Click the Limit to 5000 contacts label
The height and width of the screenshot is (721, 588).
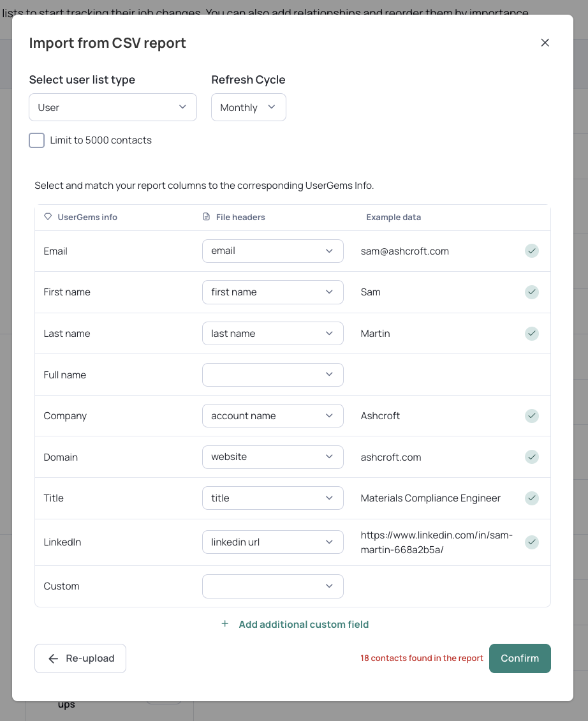tap(101, 140)
